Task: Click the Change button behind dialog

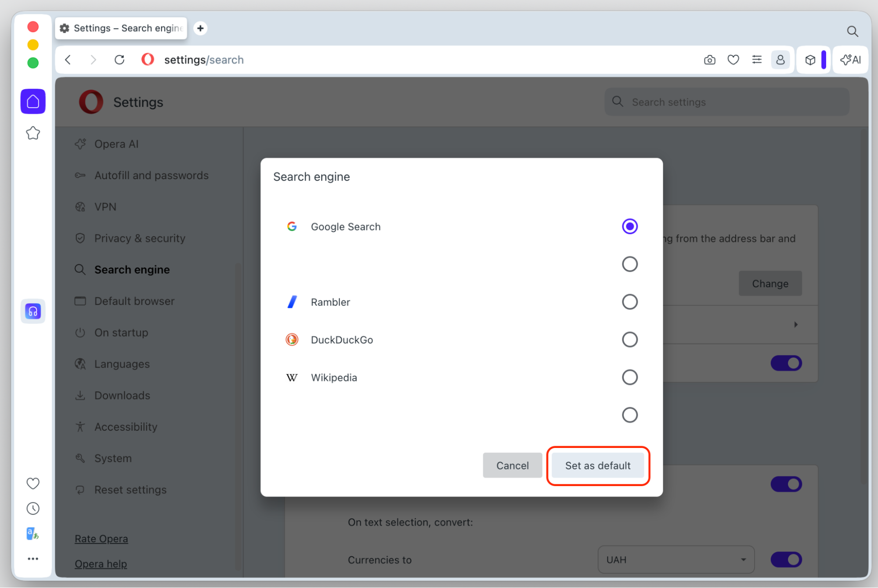Action: [770, 284]
